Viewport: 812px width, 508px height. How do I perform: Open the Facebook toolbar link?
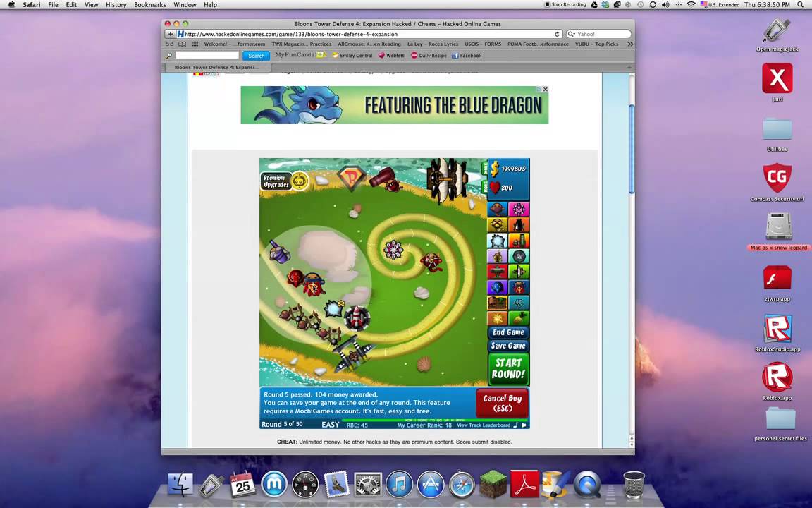467,56
